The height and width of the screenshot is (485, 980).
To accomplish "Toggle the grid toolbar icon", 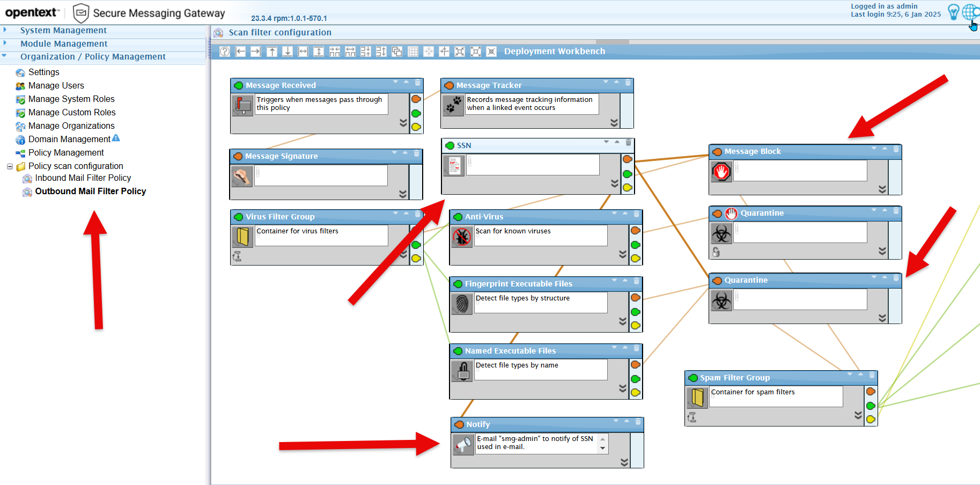I will tap(413, 52).
